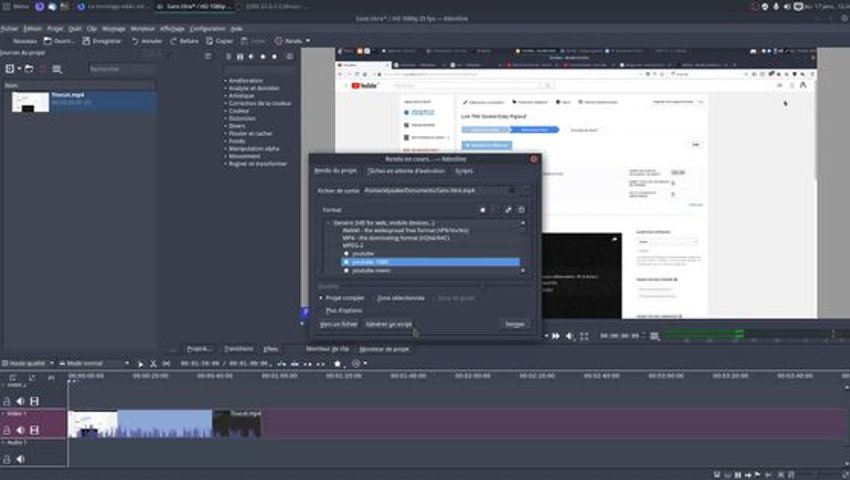Click the Tinvcut.mp4 clip on the Vidéo 1 track
Screen dimensions: 850x480
tap(164, 424)
